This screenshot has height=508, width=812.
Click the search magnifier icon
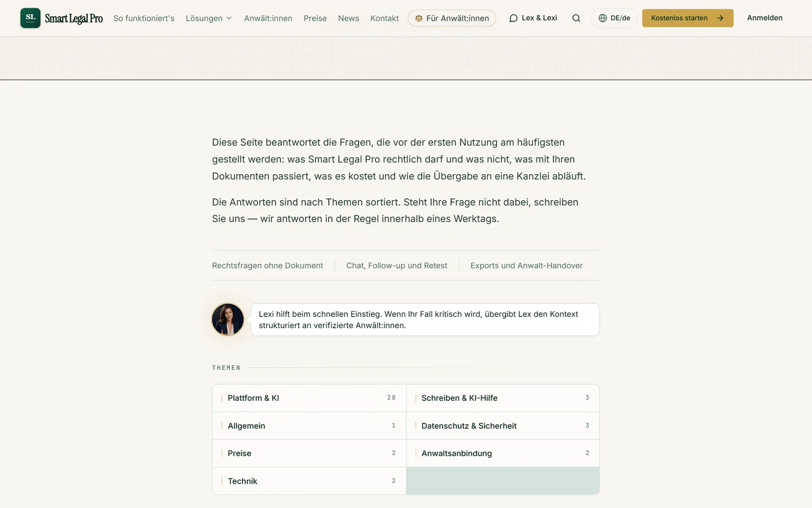pyautogui.click(x=576, y=18)
